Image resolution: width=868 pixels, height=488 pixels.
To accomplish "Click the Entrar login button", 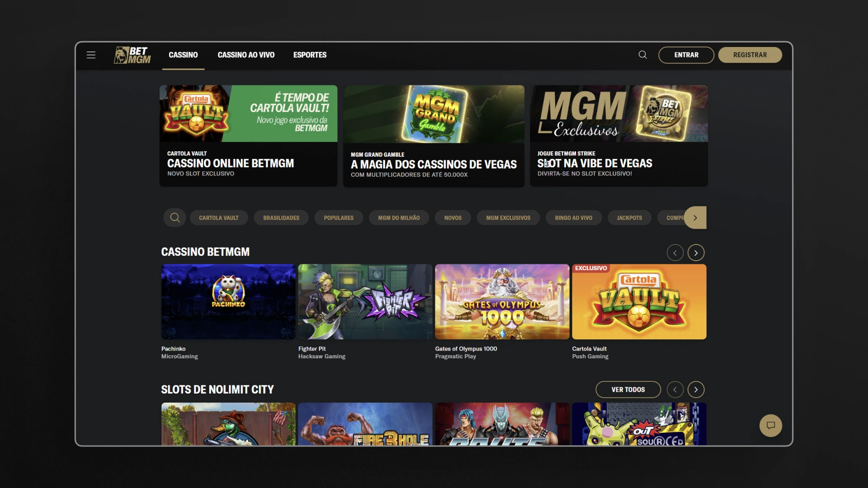I will pyautogui.click(x=686, y=55).
